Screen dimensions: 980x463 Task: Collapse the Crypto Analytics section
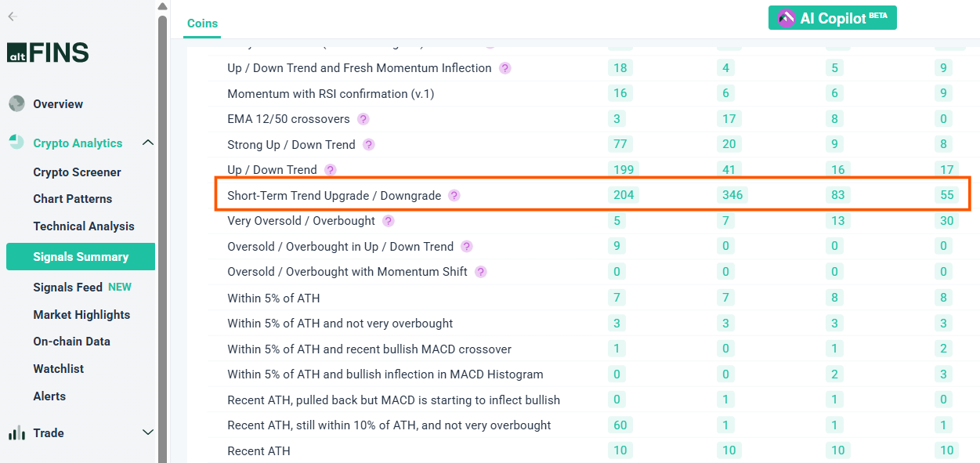coord(147,143)
